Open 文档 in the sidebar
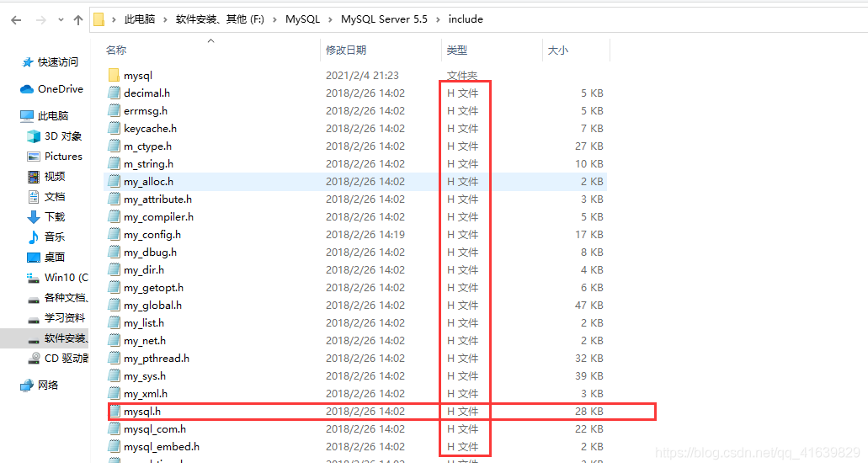The width and height of the screenshot is (868, 468). click(x=46, y=197)
